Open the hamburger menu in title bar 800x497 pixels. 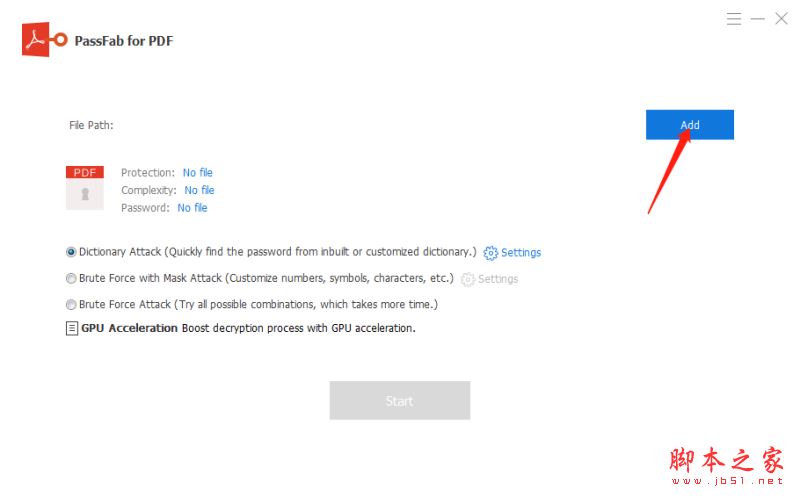pos(734,19)
